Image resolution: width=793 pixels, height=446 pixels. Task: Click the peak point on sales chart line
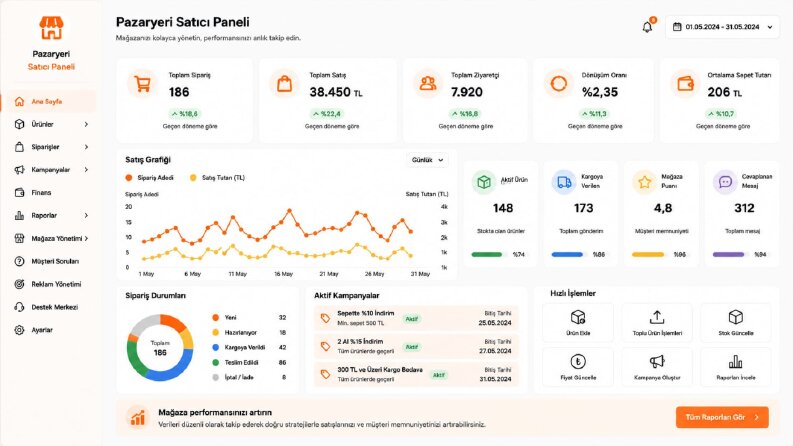coord(290,210)
